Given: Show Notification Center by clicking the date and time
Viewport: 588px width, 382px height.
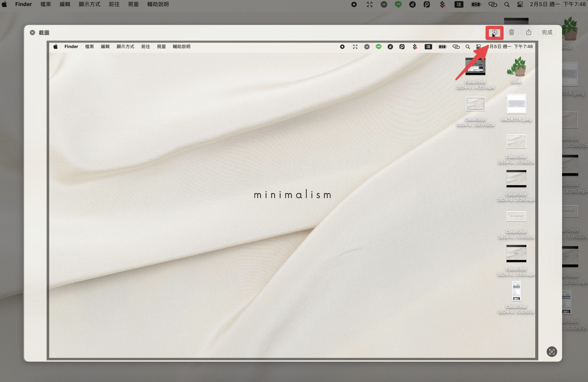Looking at the screenshot, I should [x=558, y=4].
